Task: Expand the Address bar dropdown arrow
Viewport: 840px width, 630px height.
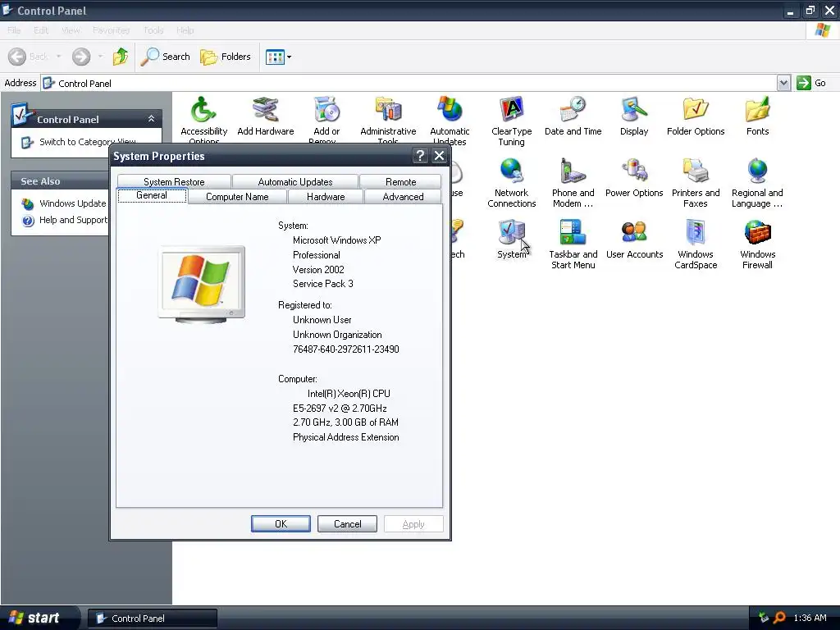Action: pyautogui.click(x=783, y=83)
